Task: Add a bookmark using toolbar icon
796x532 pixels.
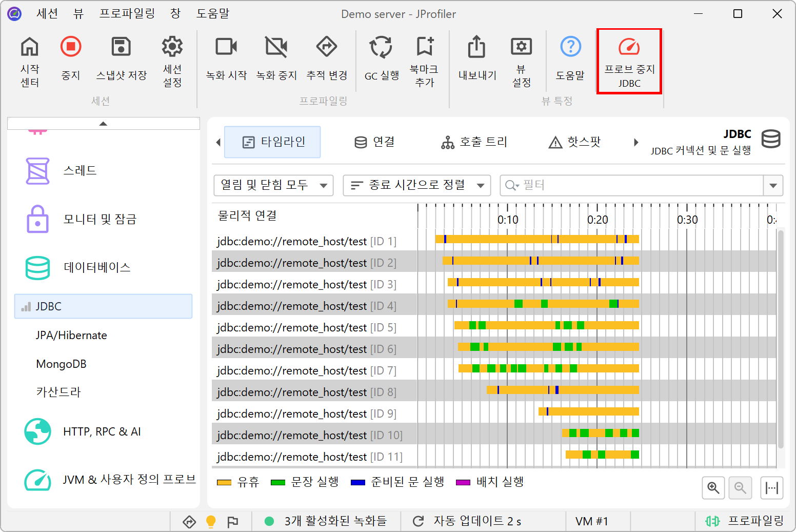Action: [x=424, y=47]
